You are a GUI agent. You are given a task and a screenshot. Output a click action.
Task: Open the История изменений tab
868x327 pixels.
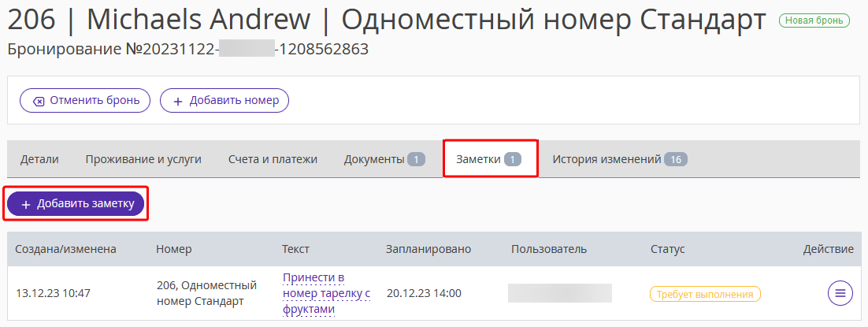[619, 160]
